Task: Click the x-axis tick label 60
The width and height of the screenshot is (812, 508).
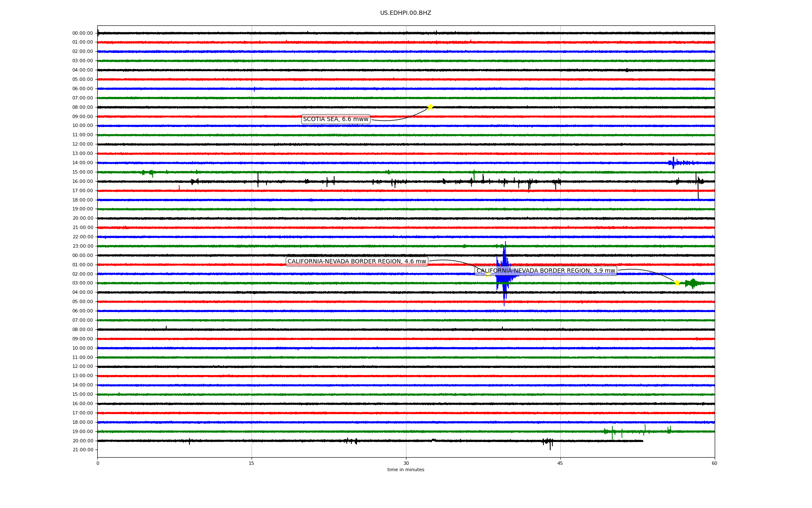Action: click(x=714, y=463)
